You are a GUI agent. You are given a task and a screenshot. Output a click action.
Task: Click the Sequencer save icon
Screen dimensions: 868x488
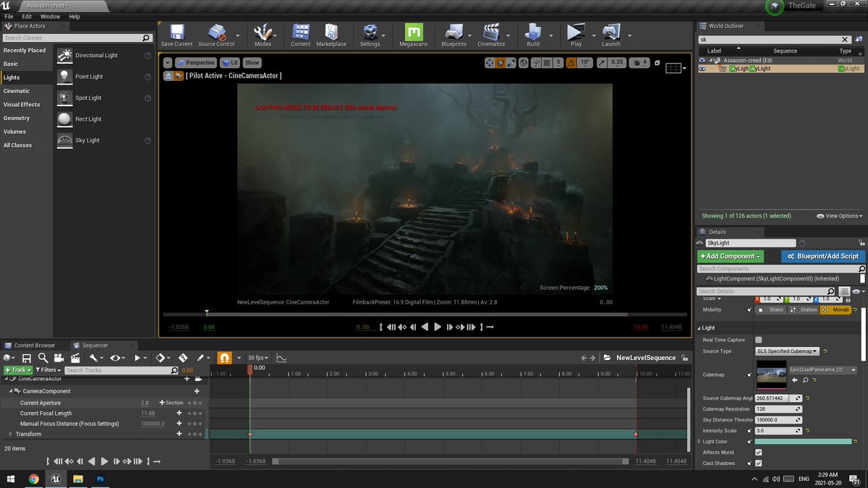click(x=27, y=358)
